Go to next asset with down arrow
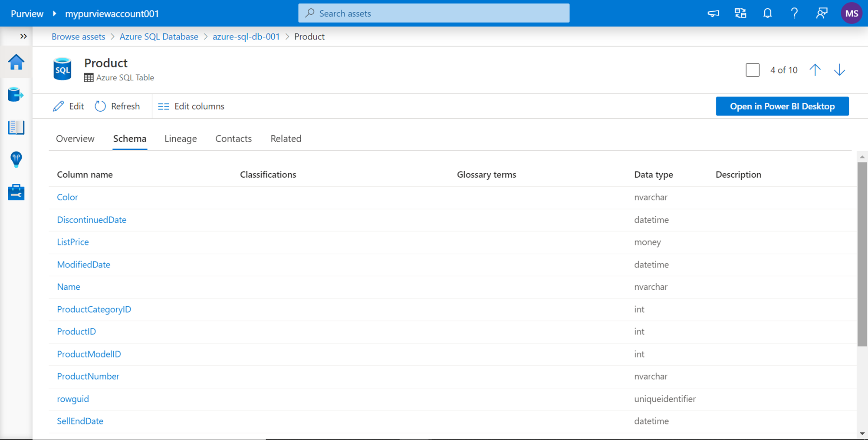Screen dimensions: 868x440 tap(839, 70)
